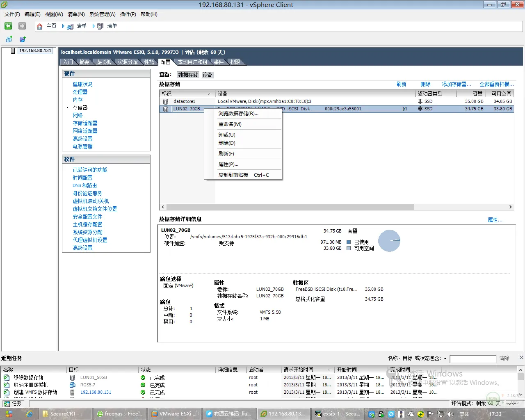This screenshot has height=420, width=525.
Task: Switch to the 摘要 tab
Action: (84, 62)
